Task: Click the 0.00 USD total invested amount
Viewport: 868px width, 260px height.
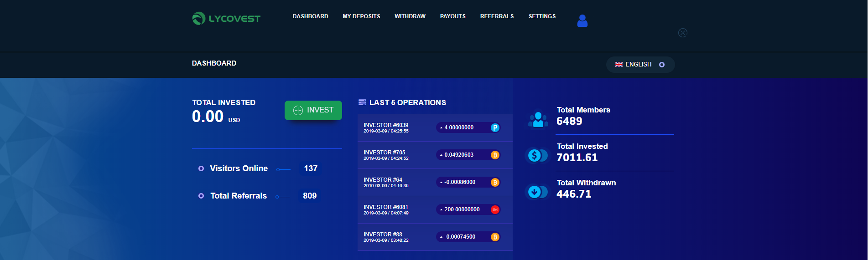Action: 216,117
